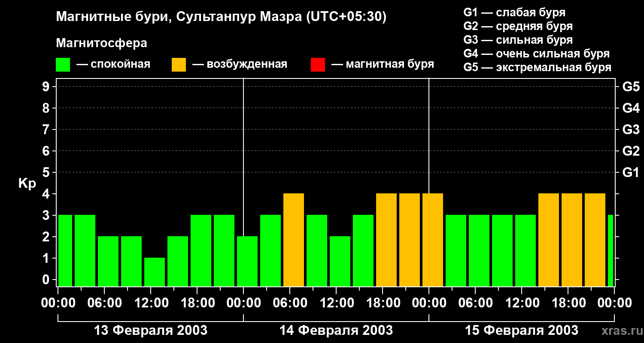Click the 'Kp' axis title

click(27, 184)
